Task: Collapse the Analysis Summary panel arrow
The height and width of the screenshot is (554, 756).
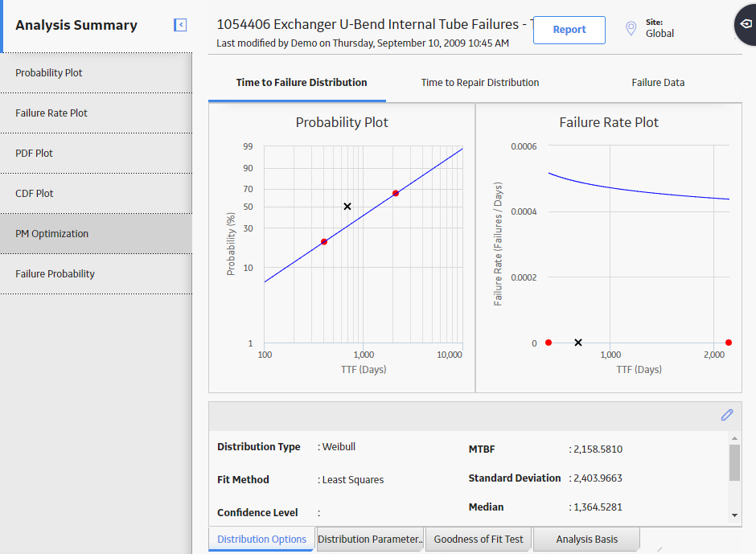Action: pyautogui.click(x=180, y=25)
